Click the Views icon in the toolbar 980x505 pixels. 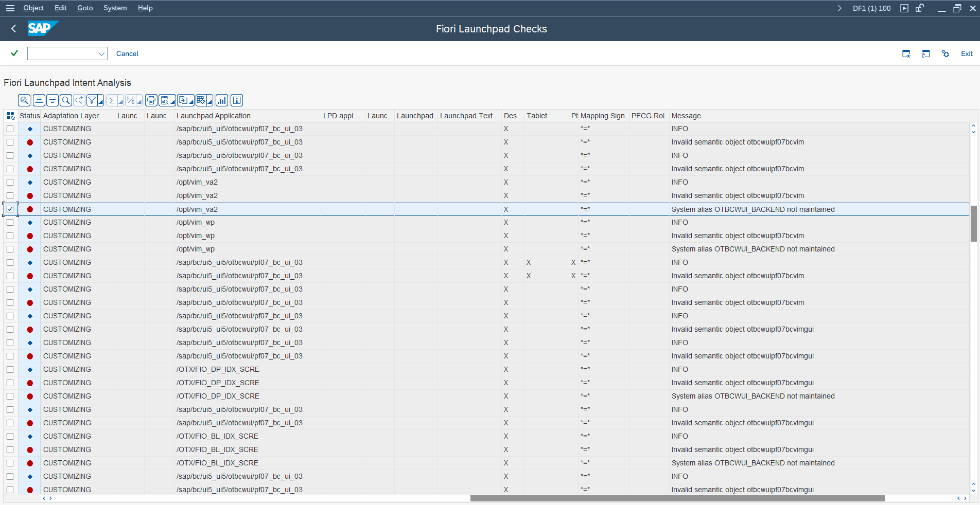(x=165, y=100)
